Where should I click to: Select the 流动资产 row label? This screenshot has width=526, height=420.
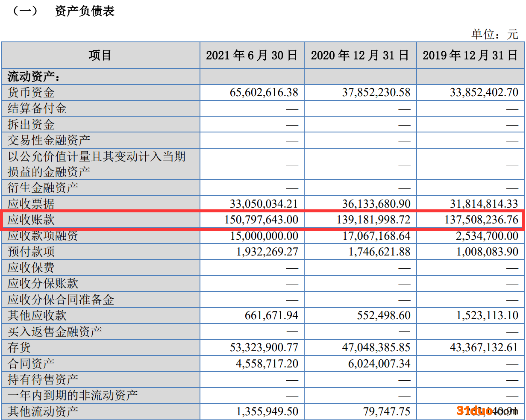pyautogui.click(x=33, y=77)
